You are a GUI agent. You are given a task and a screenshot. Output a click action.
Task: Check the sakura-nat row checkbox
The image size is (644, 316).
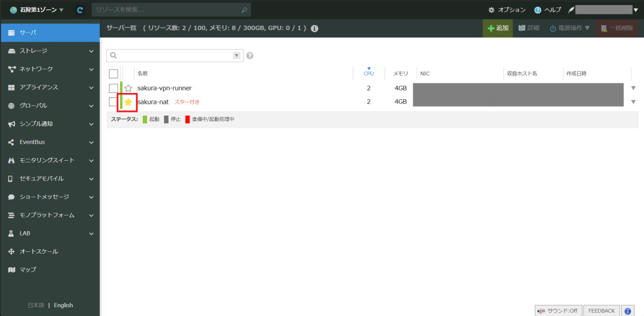(113, 102)
